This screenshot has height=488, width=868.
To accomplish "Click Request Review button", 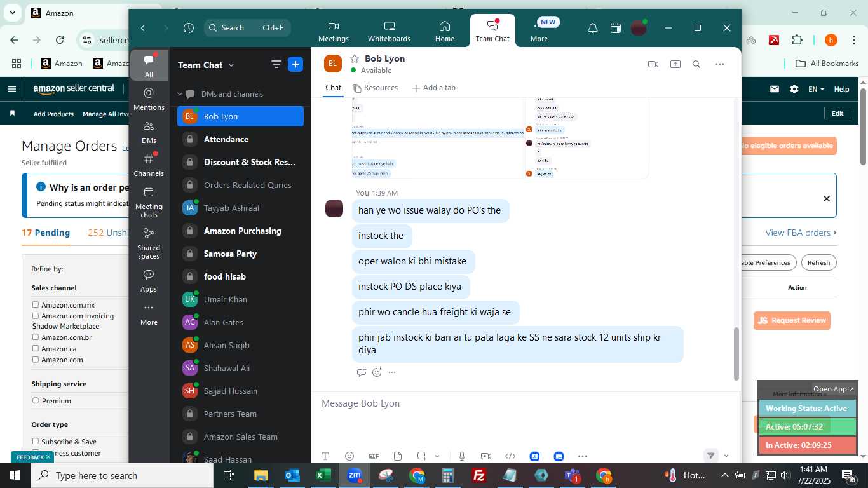I will [792, 320].
